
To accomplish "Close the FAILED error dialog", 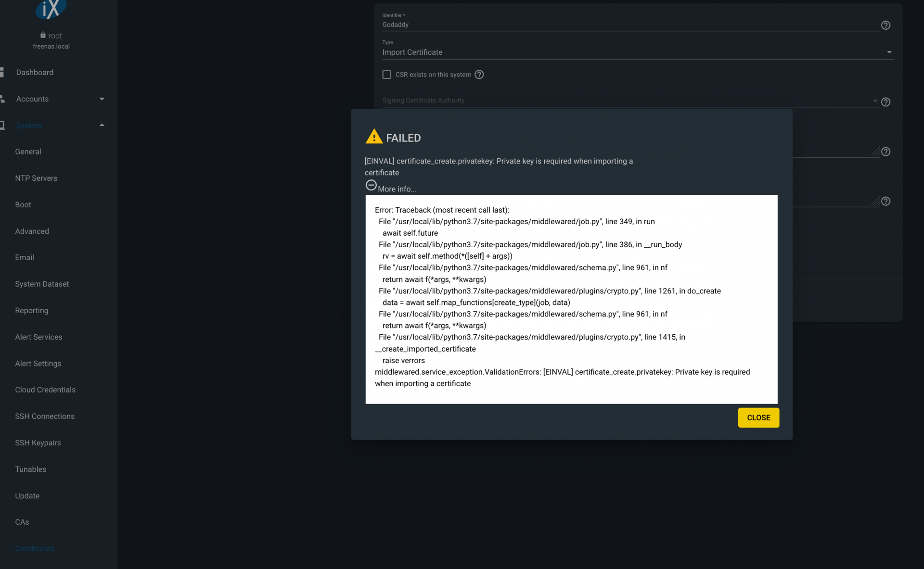I will 758,417.
